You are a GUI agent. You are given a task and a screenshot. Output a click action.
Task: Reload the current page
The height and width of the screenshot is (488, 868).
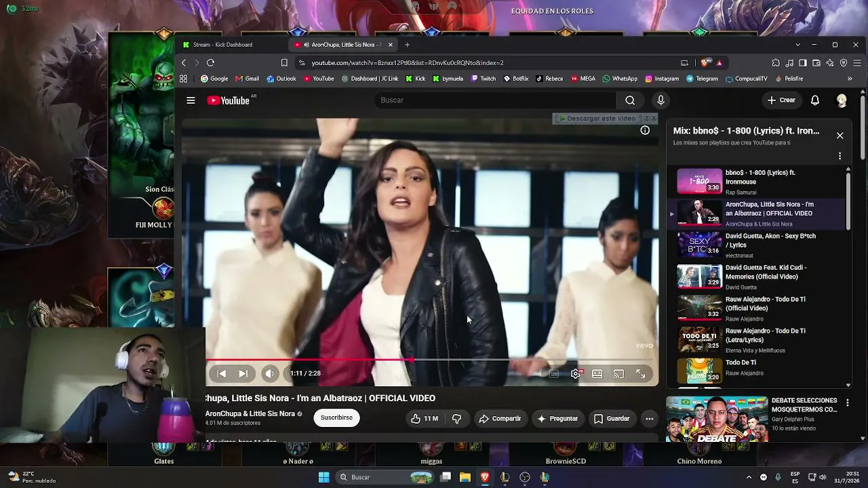click(210, 63)
